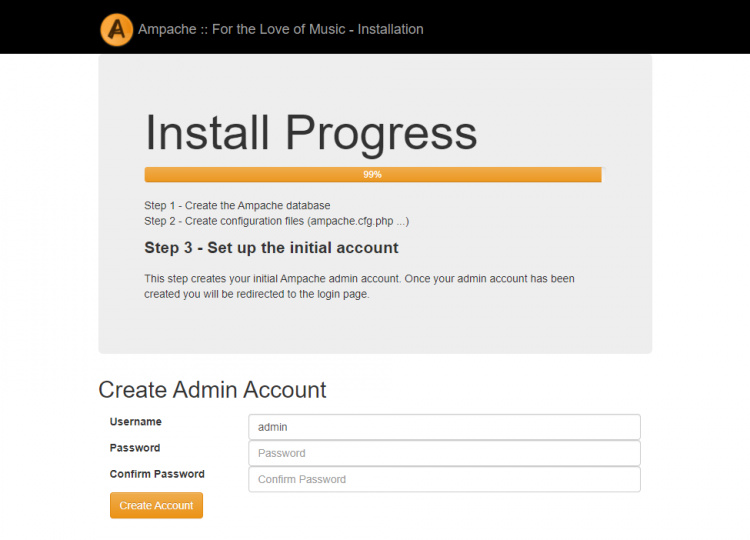750x540 pixels.
Task: Click the 'Install Progress' heading
Action: coord(311,133)
